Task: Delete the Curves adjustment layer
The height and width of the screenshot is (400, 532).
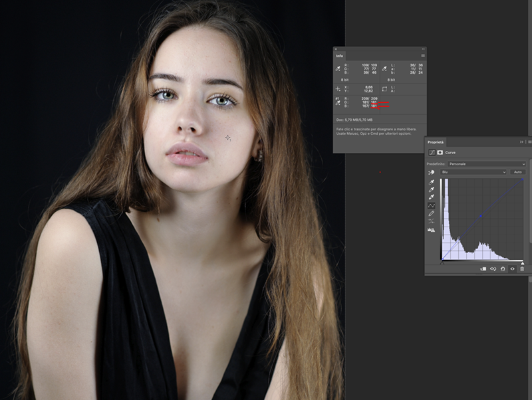Action: (522, 269)
